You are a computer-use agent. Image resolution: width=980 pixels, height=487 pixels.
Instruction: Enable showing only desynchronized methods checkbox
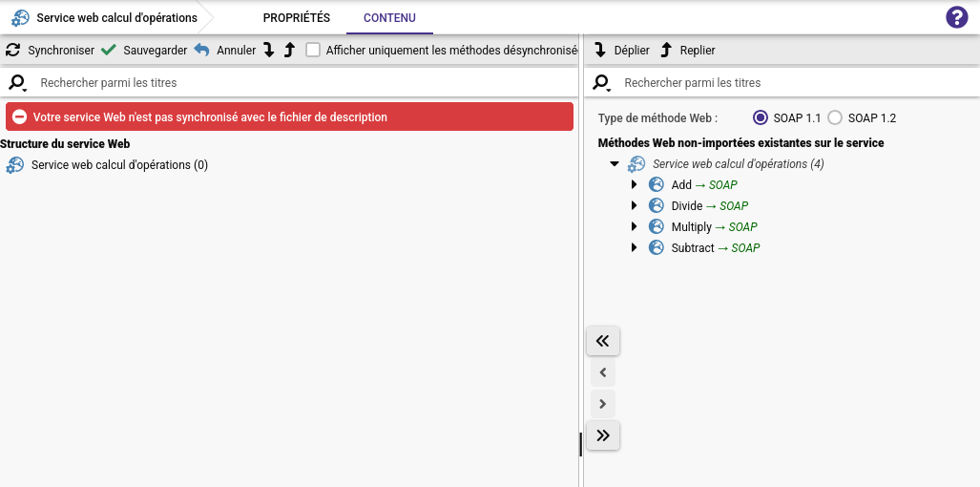click(313, 50)
